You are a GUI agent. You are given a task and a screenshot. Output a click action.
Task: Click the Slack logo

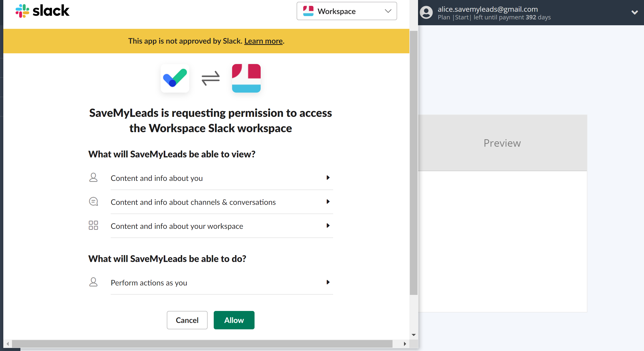42,11
